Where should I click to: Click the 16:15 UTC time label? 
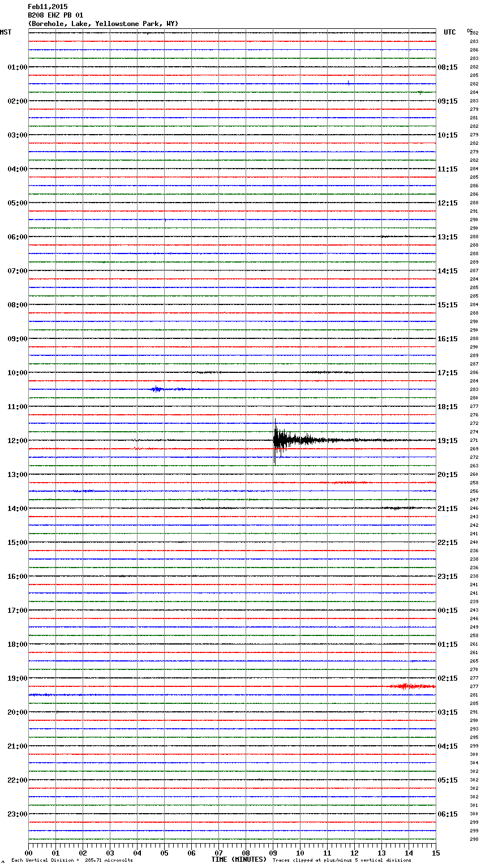tap(448, 339)
